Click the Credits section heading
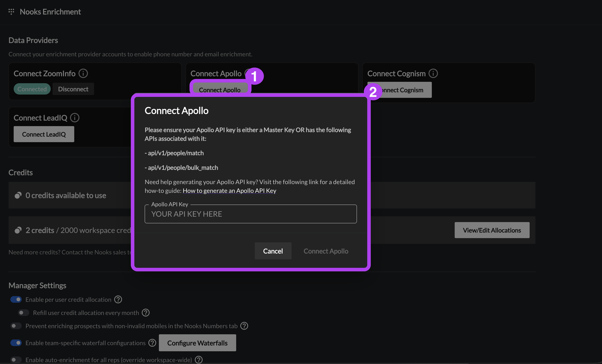 coord(21,173)
